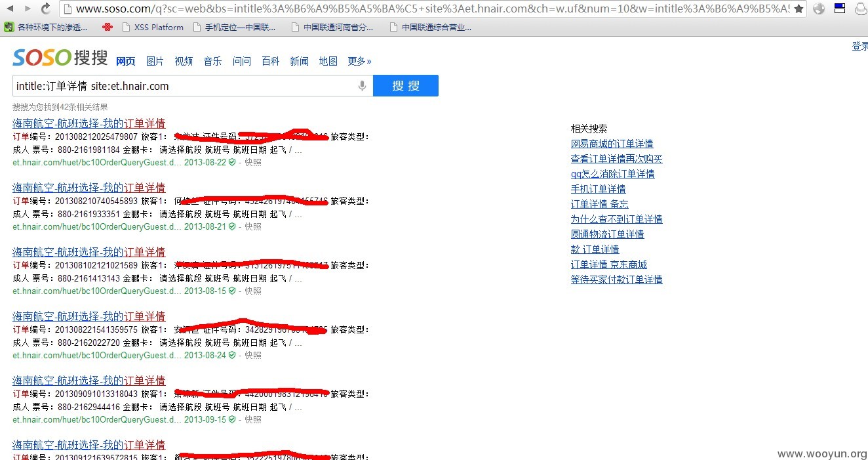868x460 pixels.
Task: Open related search 手机订单详情
Action: tap(598, 189)
